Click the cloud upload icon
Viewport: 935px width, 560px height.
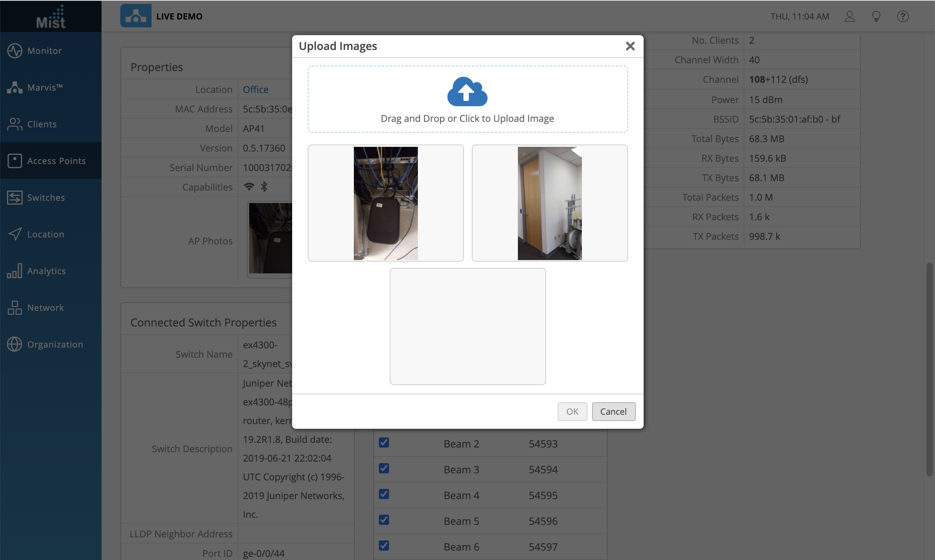click(x=467, y=92)
